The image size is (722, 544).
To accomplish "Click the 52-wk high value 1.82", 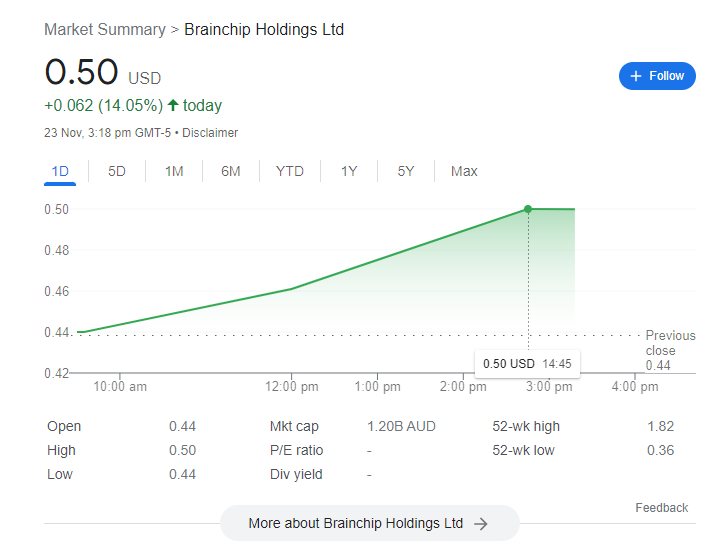I will [660, 426].
